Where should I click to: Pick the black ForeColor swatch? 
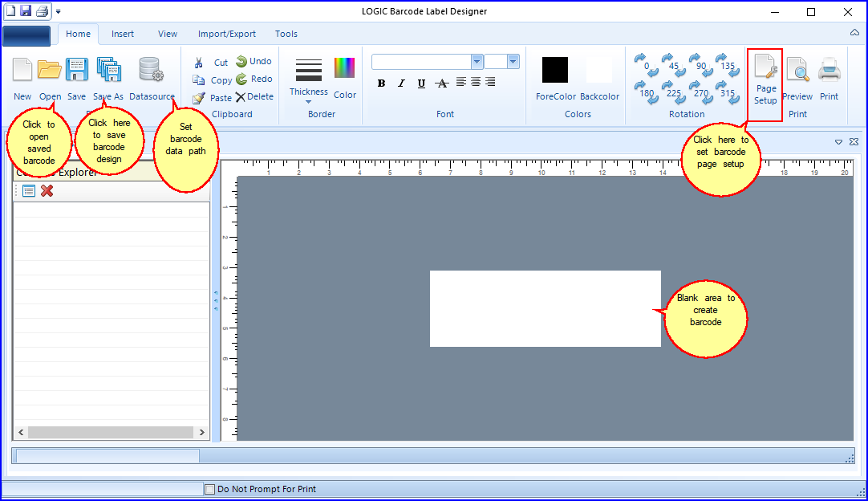(x=554, y=70)
